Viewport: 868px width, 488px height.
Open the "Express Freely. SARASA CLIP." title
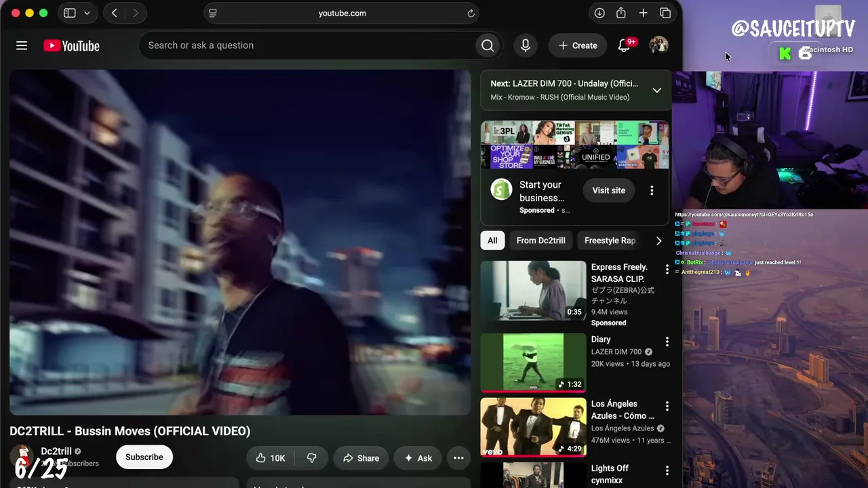(x=619, y=273)
